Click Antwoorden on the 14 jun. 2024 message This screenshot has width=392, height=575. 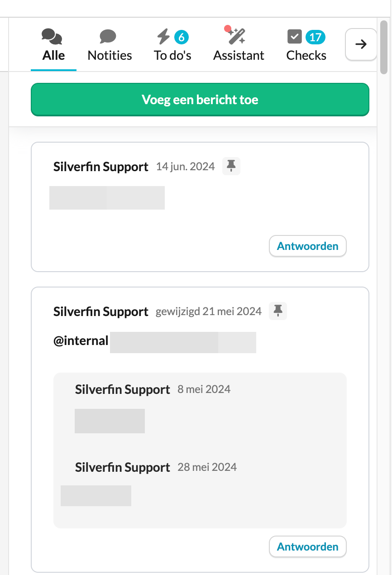(x=308, y=246)
